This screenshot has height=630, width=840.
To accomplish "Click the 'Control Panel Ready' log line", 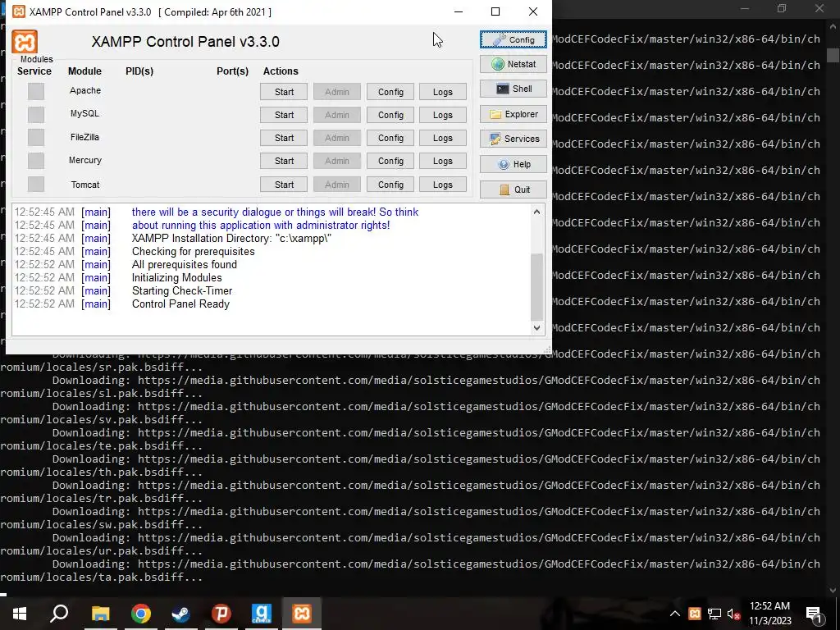I will click(180, 304).
